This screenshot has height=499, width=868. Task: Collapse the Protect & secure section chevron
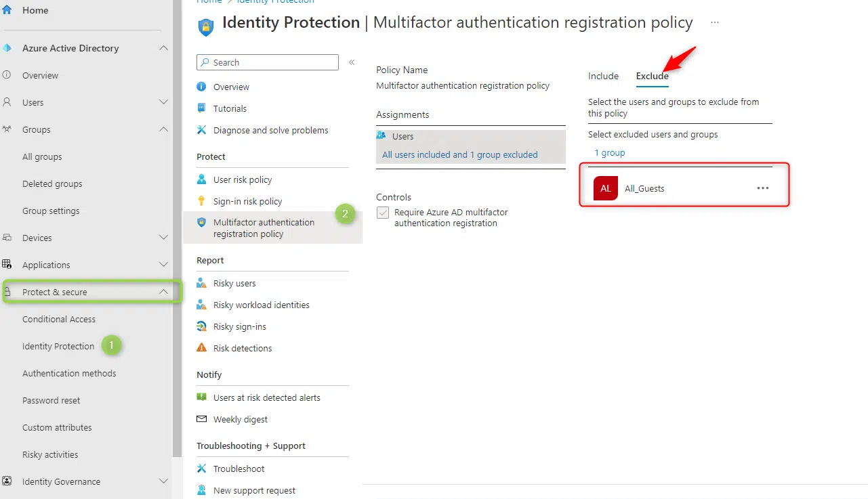click(x=163, y=292)
